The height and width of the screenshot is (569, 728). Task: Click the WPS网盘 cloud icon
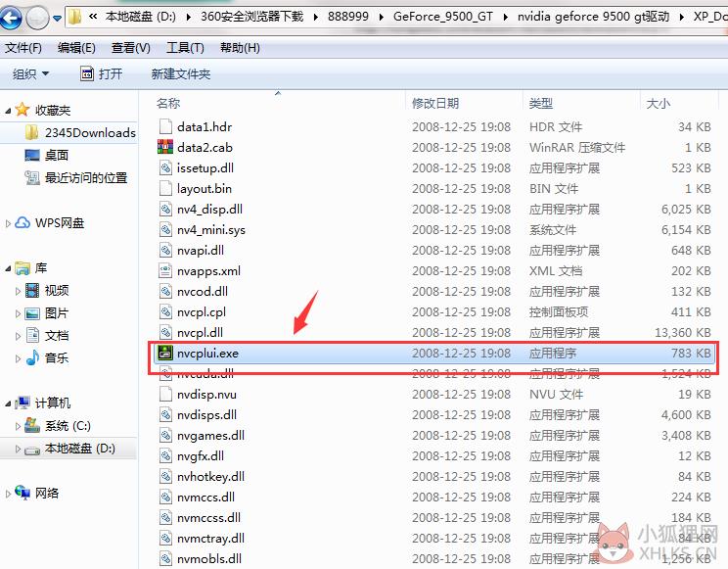pyautogui.click(x=23, y=222)
